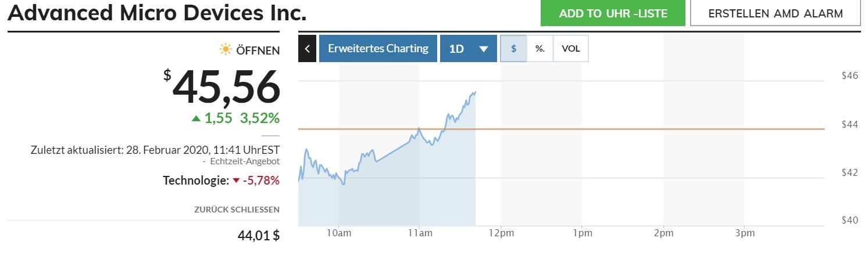Screen dimensions: 868x256
Task: Click ERSTELLEN AMD ALARM button
Action: tap(775, 13)
